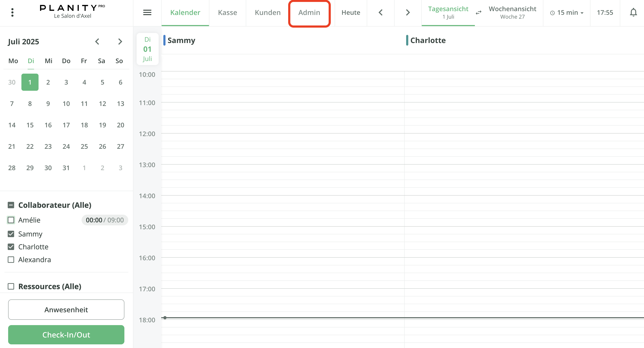Open the Anwesenheit panel

66,309
